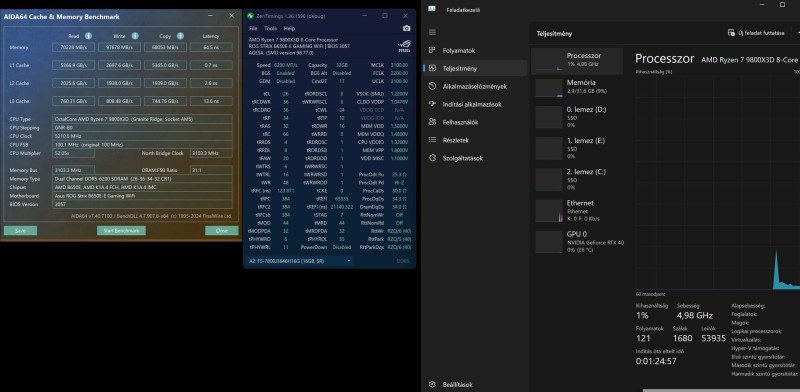Open File menu in ZenTimings
800x392 pixels.
click(253, 29)
